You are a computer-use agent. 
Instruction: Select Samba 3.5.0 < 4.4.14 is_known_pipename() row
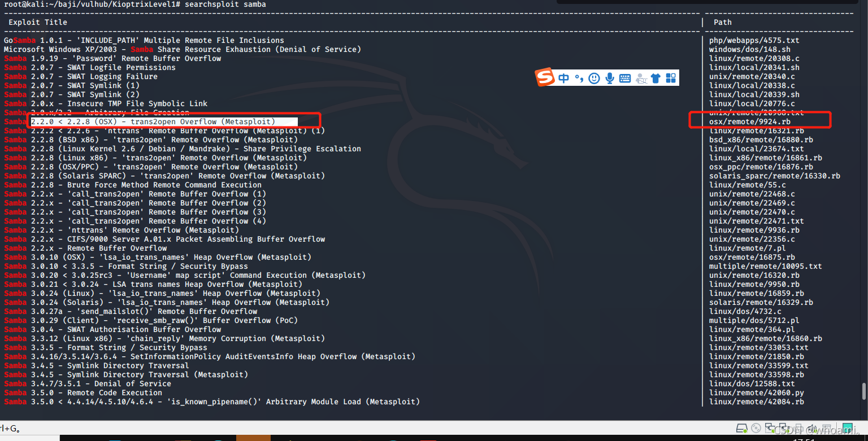coord(212,401)
